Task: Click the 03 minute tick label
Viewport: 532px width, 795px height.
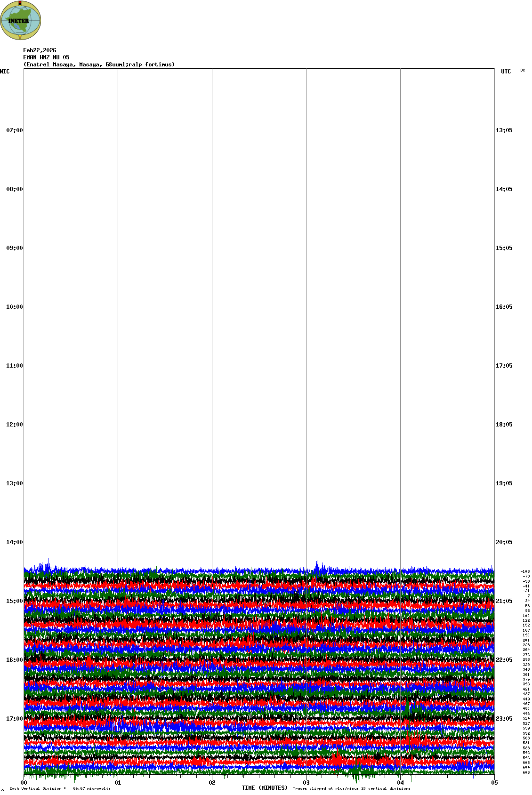Action: (x=306, y=783)
